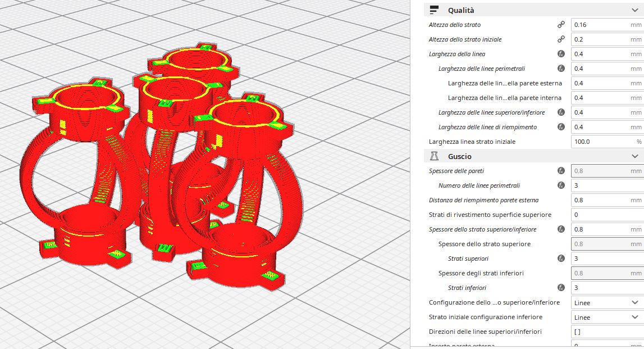Click the fx icon for Larghezza delle linee perimetrali
Screen dimensions: 644x349
561,69
